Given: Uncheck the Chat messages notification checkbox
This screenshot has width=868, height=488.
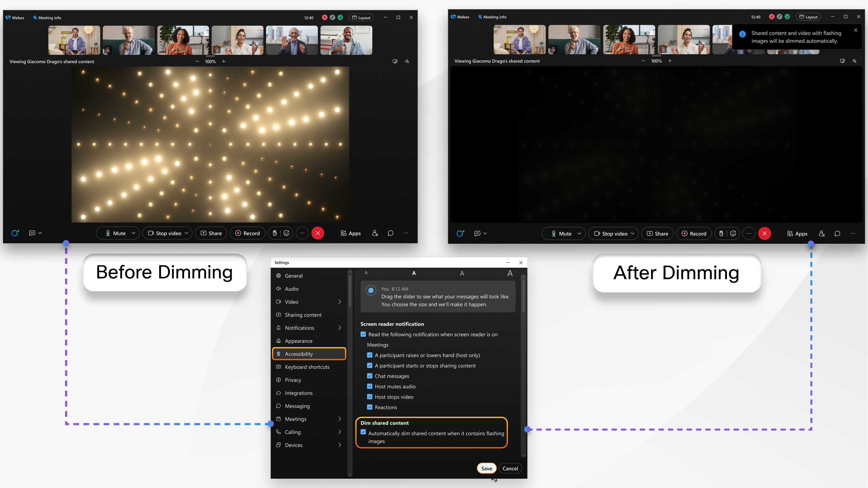Looking at the screenshot, I should point(370,376).
